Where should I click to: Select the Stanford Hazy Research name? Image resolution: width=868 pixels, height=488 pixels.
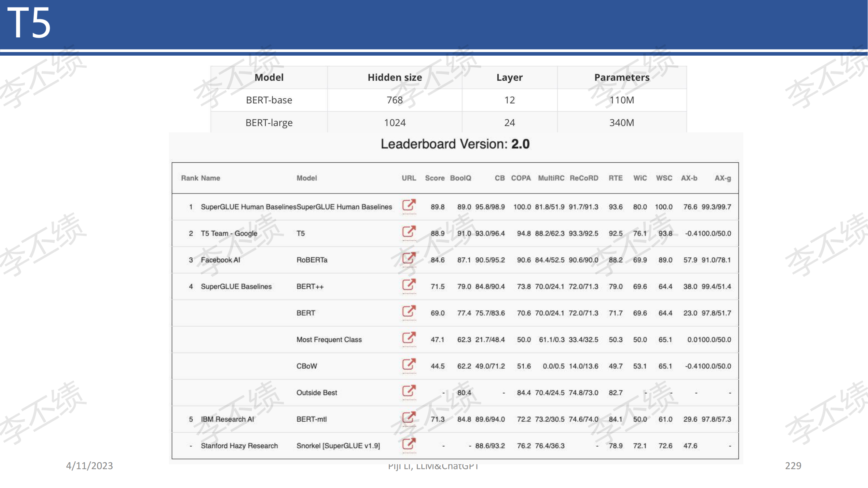coord(240,446)
